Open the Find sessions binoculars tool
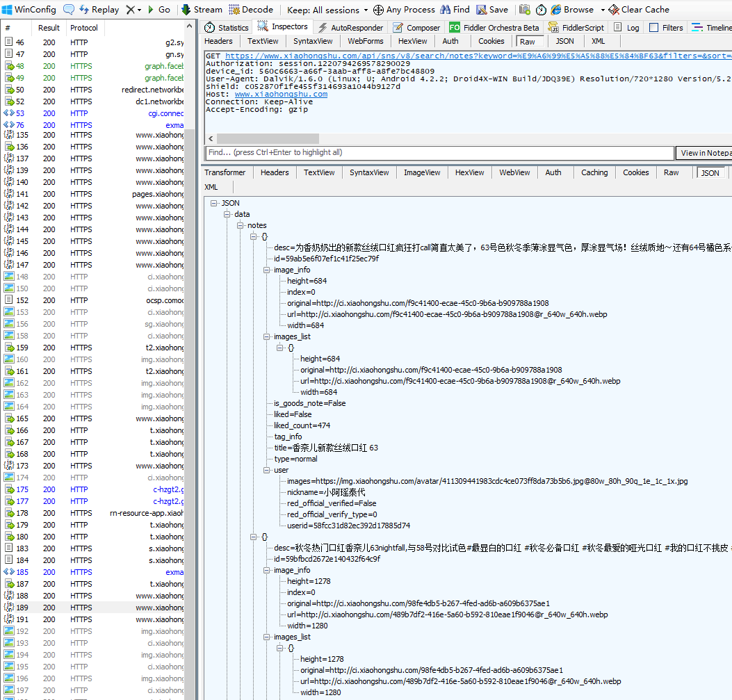 point(455,9)
